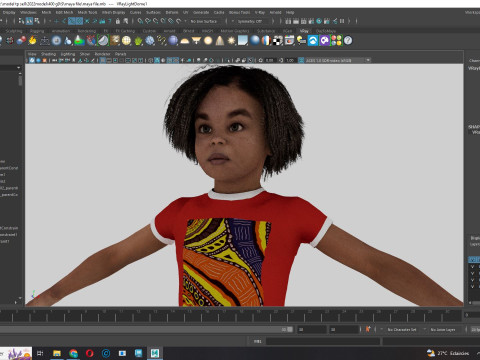This screenshot has height=360, width=480.
Task: Click the light bulb lister icon
Action: tap(301, 41)
